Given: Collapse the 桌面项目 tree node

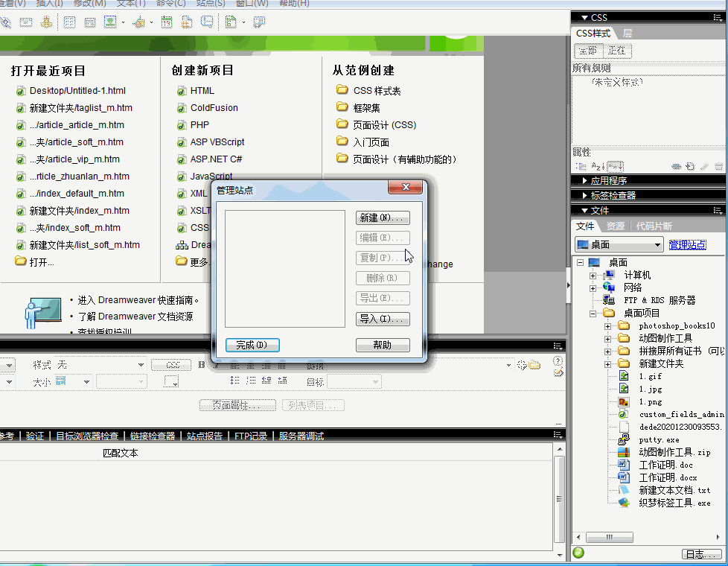Looking at the screenshot, I should pyautogui.click(x=593, y=314).
